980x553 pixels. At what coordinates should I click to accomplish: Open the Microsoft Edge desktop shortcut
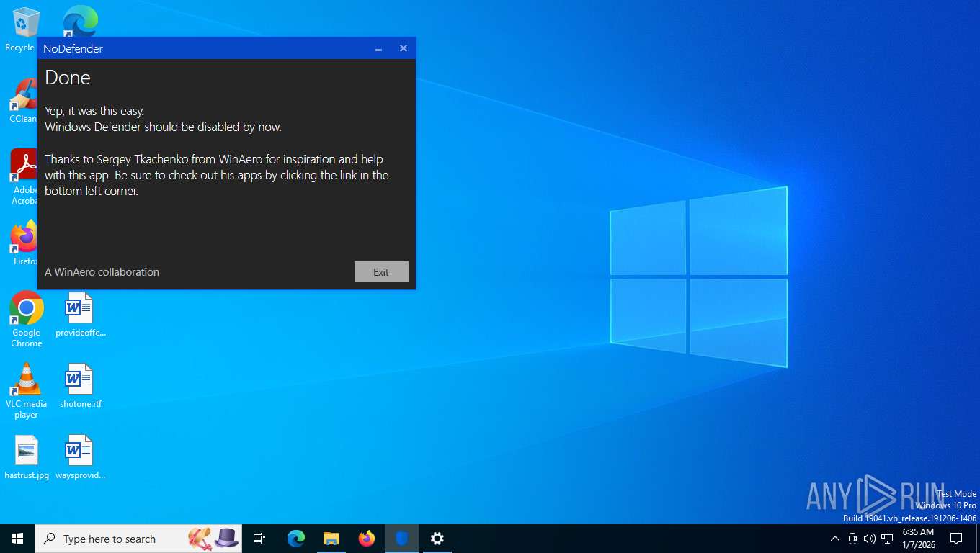tap(80, 22)
